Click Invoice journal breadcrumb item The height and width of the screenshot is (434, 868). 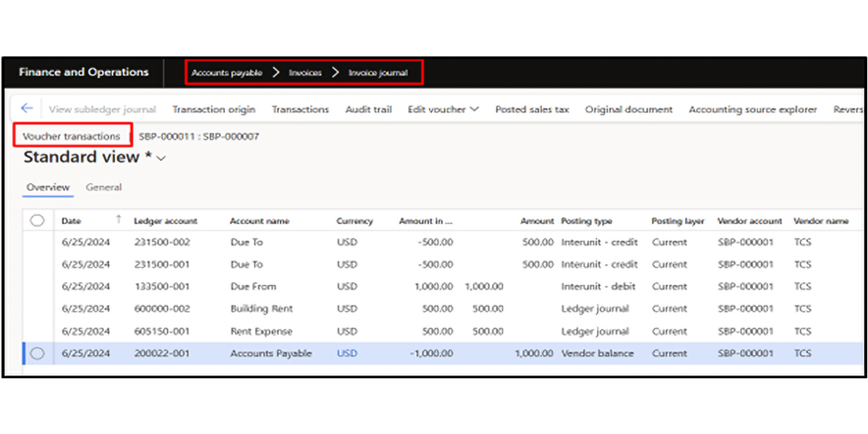pyautogui.click(x=378, y=73)
